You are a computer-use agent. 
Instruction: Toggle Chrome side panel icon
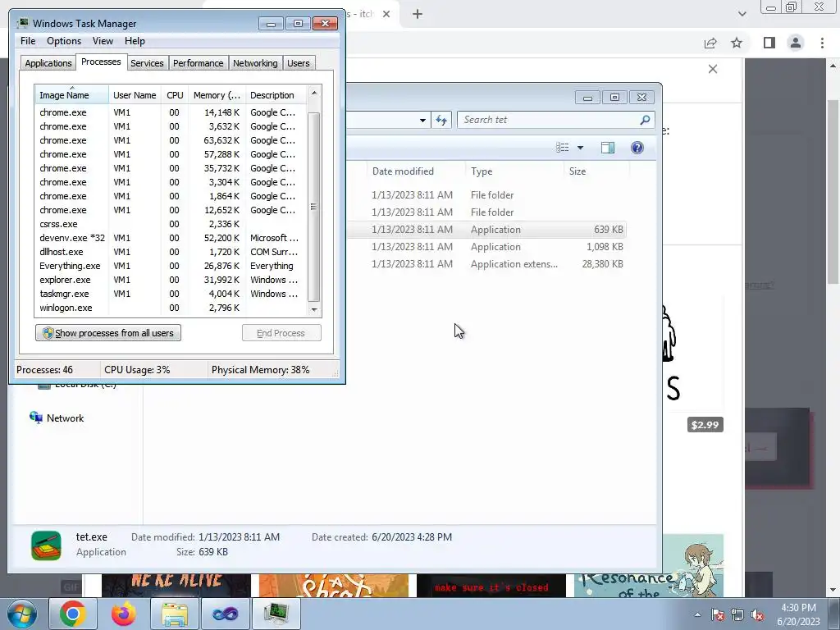point(769,43)
